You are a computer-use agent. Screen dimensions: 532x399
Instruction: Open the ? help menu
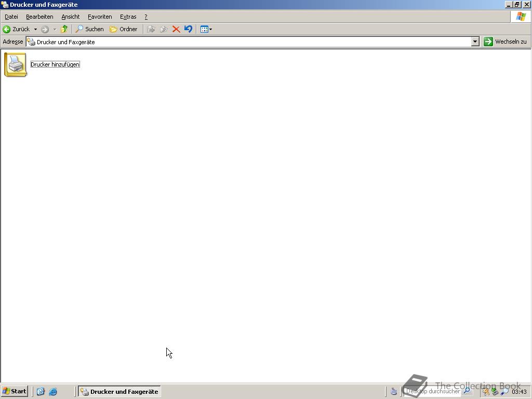coord(146,17)
